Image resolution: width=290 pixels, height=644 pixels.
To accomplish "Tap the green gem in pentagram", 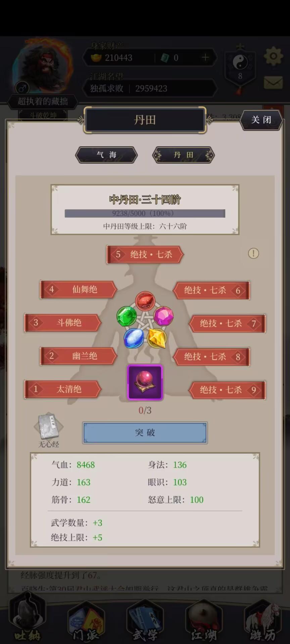I will [127, 316].
